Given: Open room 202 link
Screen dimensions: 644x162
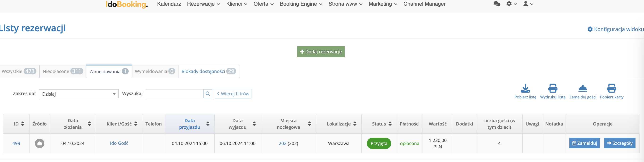Looking at the screenshot, I should point(283,143).
